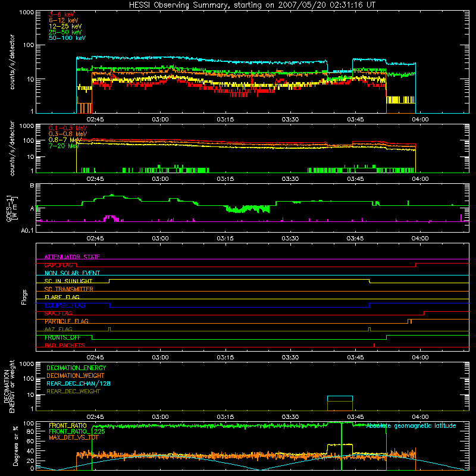Select the orange 6-12 keV legend label
Image resolution: width=476 pixels, height=476 pixels.
(x=63, y=20)
